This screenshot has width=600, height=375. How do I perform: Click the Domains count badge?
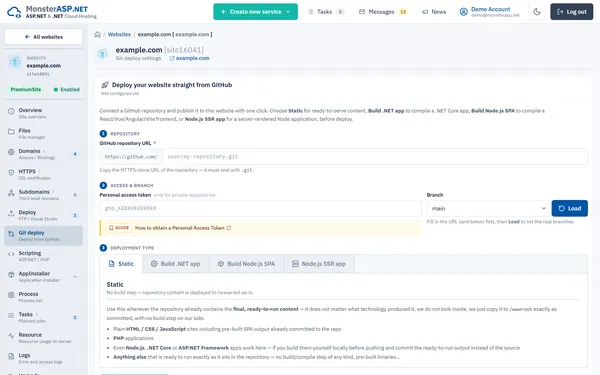click(x=75, y=154)
